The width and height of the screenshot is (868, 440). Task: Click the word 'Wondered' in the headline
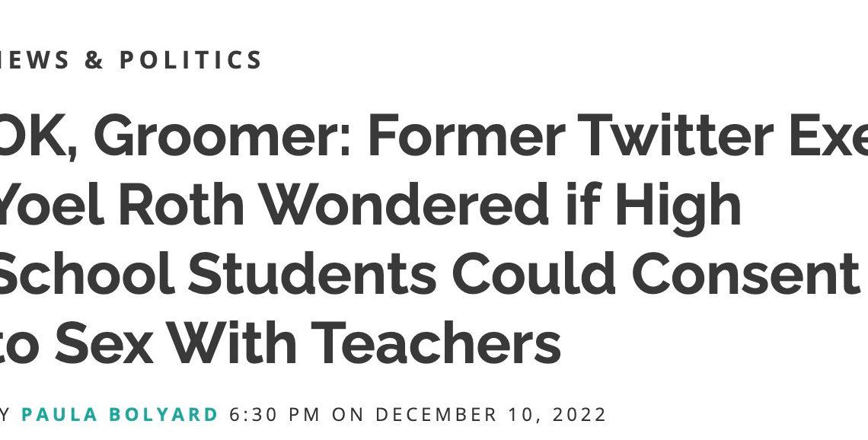[405, 205]
